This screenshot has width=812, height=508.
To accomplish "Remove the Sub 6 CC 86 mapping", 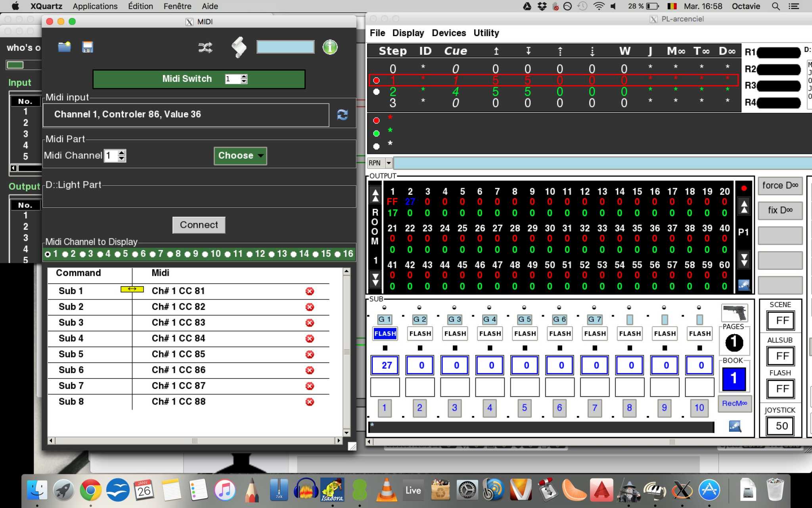I will 310,370.
